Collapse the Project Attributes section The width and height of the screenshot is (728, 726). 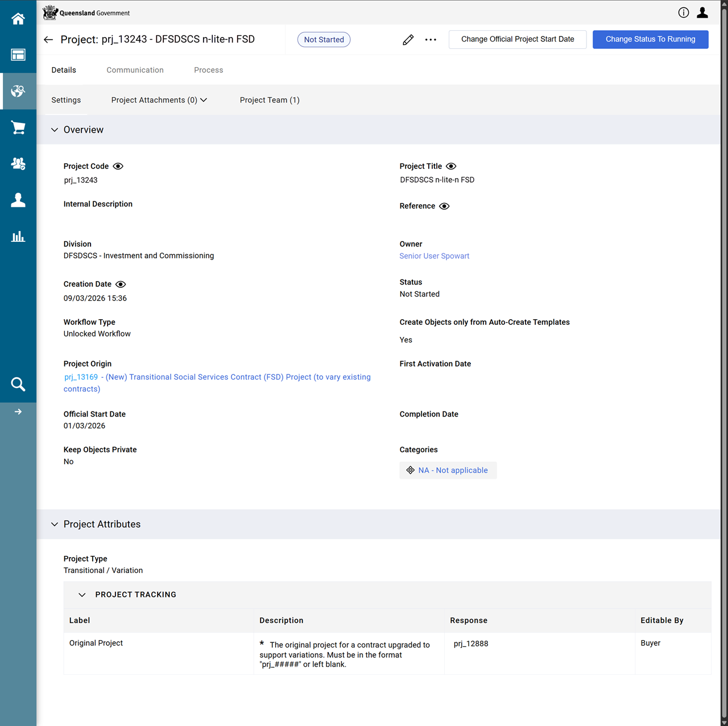(x=55, y=524)
